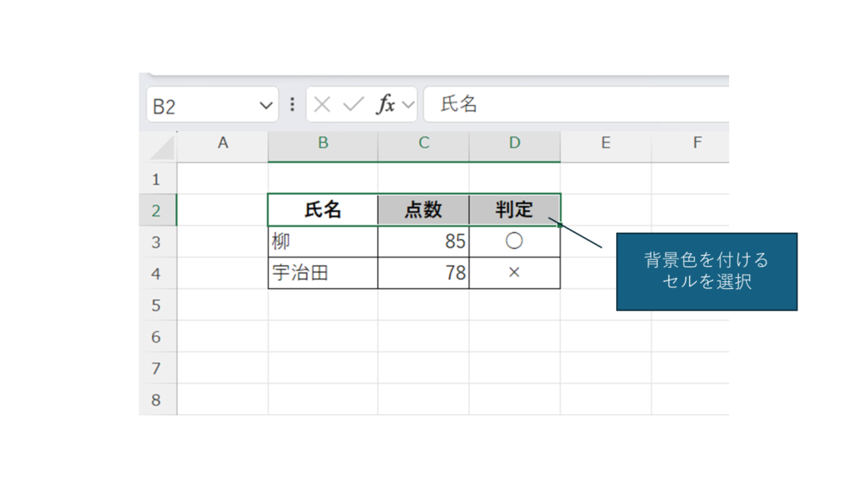This screenshot has height=488, width=868.
Task: Open Insert Function via the fx icon
Action: click(386, 104)
